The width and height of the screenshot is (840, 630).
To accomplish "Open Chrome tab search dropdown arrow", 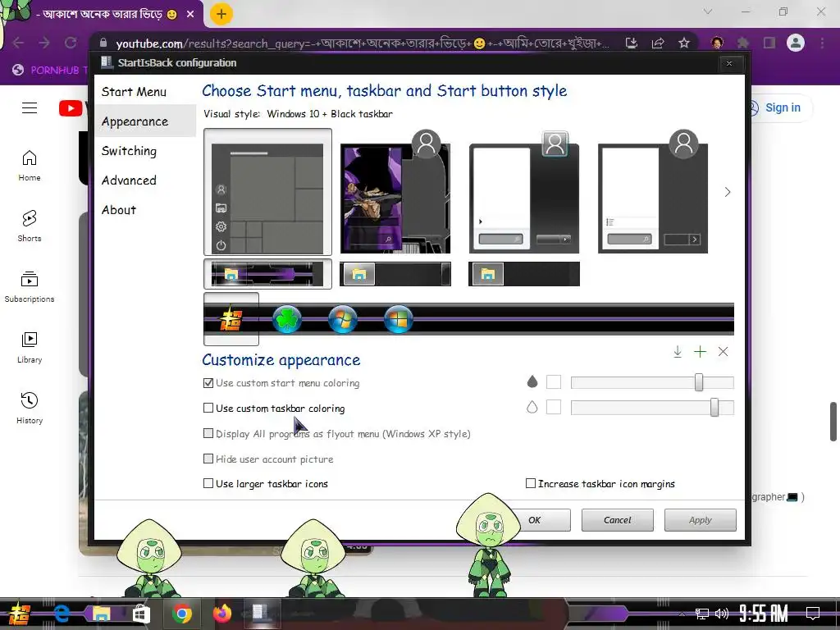I will pos(708,11).
